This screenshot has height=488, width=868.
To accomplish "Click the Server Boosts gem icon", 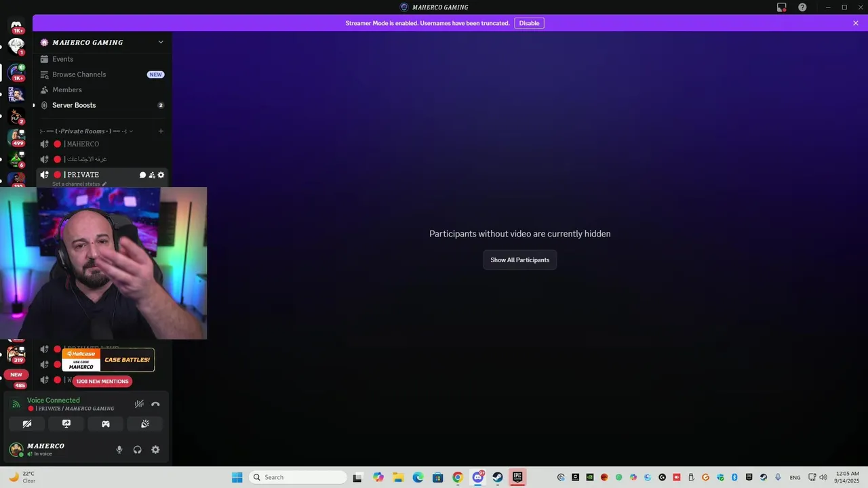I will (45, 105).
